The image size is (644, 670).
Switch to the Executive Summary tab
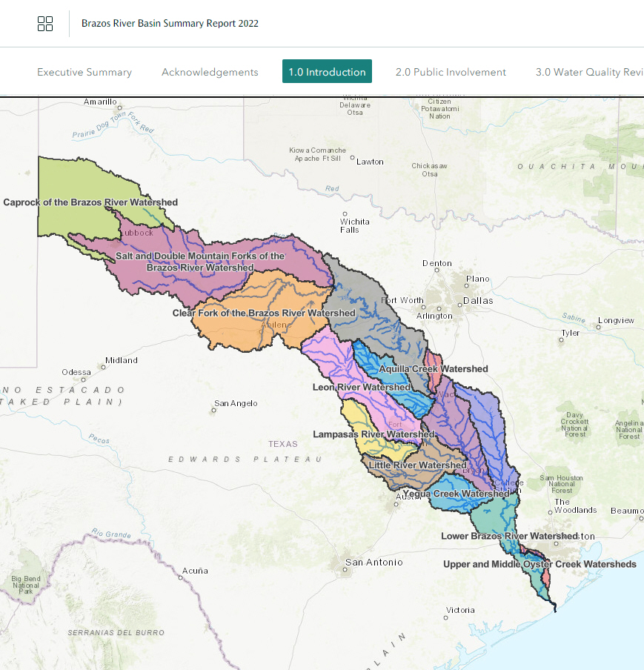[84, 71]
